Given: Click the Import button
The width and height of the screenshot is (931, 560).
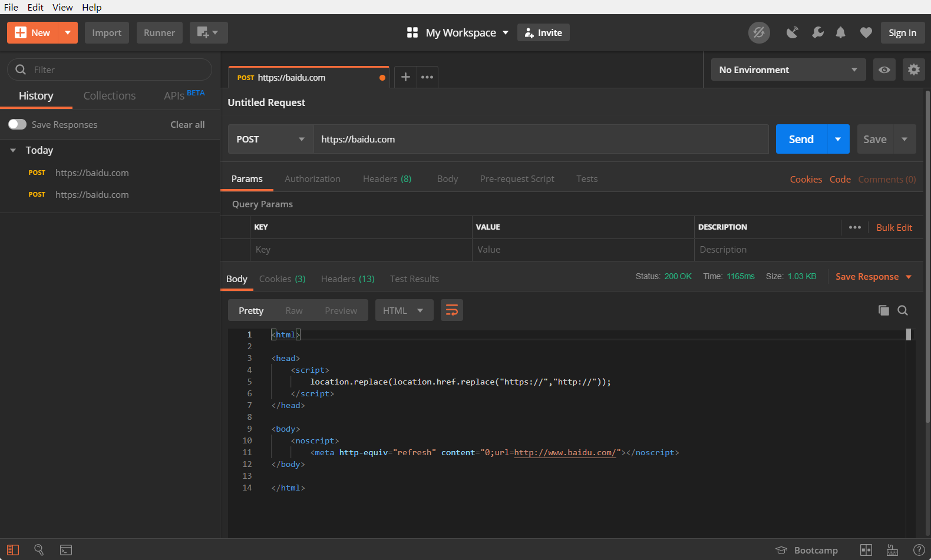Looking at the screenshot, I should tap(107, 33).
